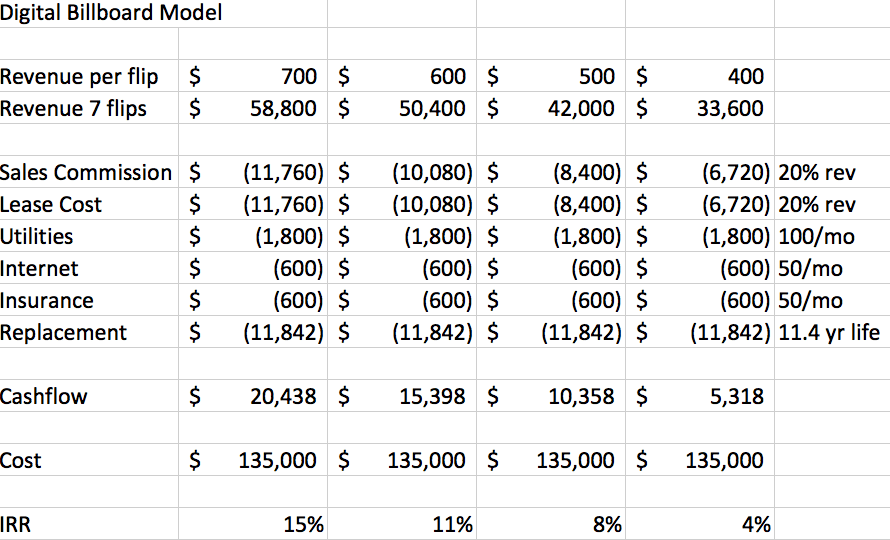The image size is (890, 540).
Task: Click the Revenue per flip label cell
Action: [x=89, y=76]
